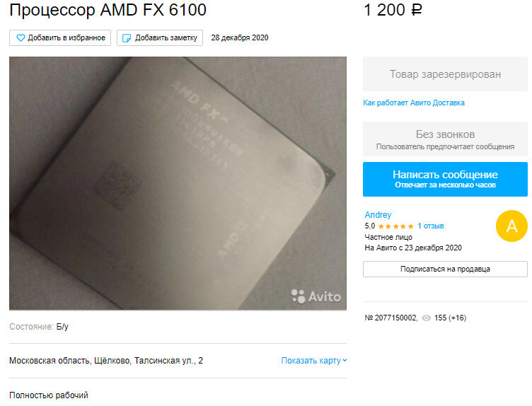532x406 pixels.
Task: Click the five-star rating icons
Action: pos(395,226)
